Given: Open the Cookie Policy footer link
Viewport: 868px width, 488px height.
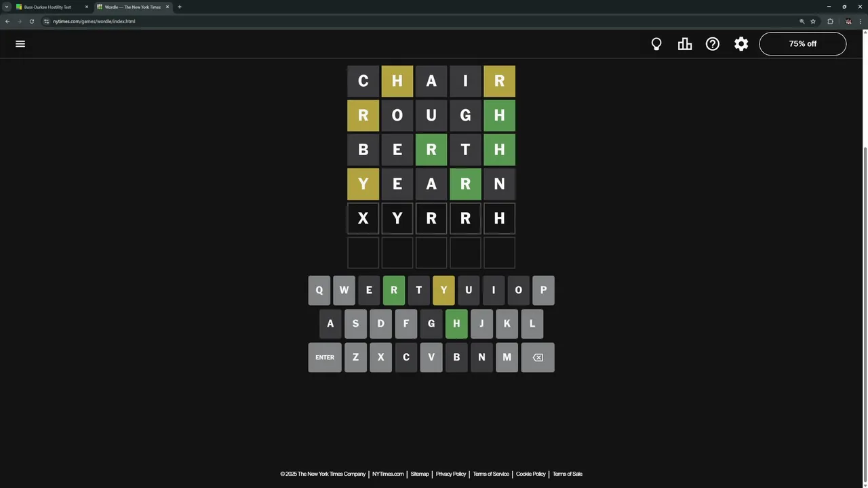Looking at the screenshot, I should point(530,474).
